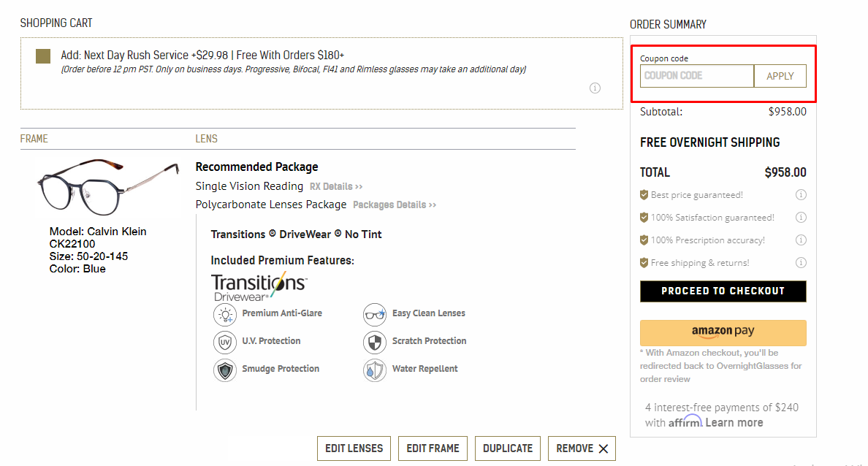Click the Coupon Code input field
This screenshot has height=466, width=868.
[x=697, y=76]
